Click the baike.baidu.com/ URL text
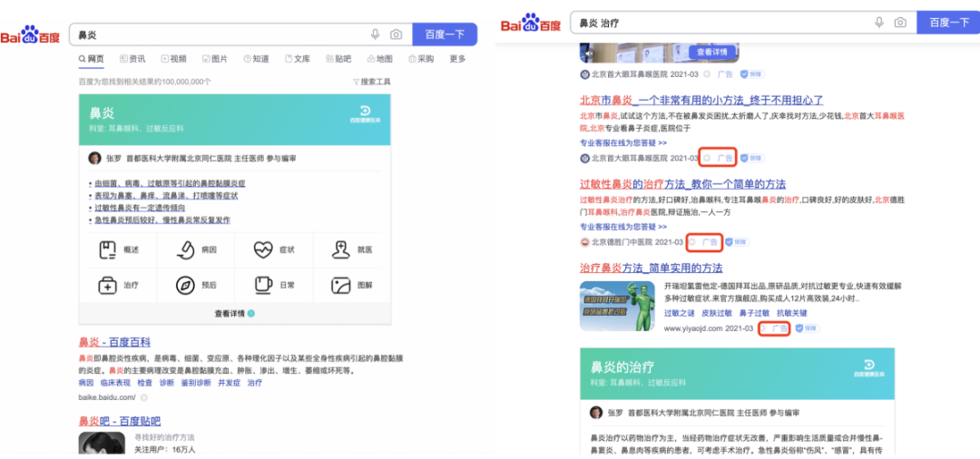This screenshot has width=980, height=459. (107, 397)
